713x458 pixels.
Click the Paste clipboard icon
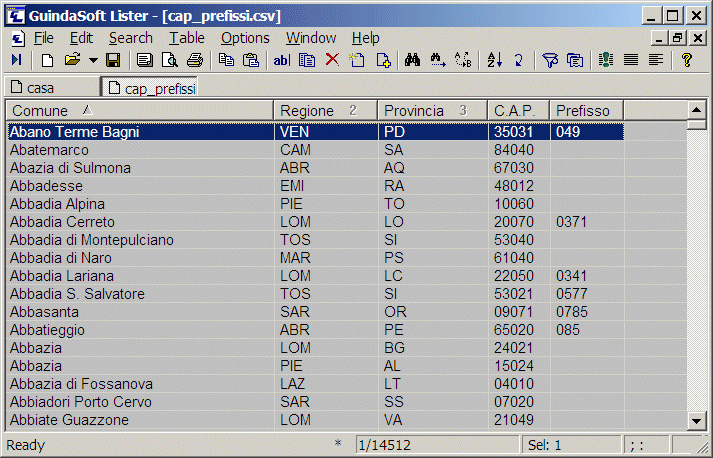tap(250, 61)
